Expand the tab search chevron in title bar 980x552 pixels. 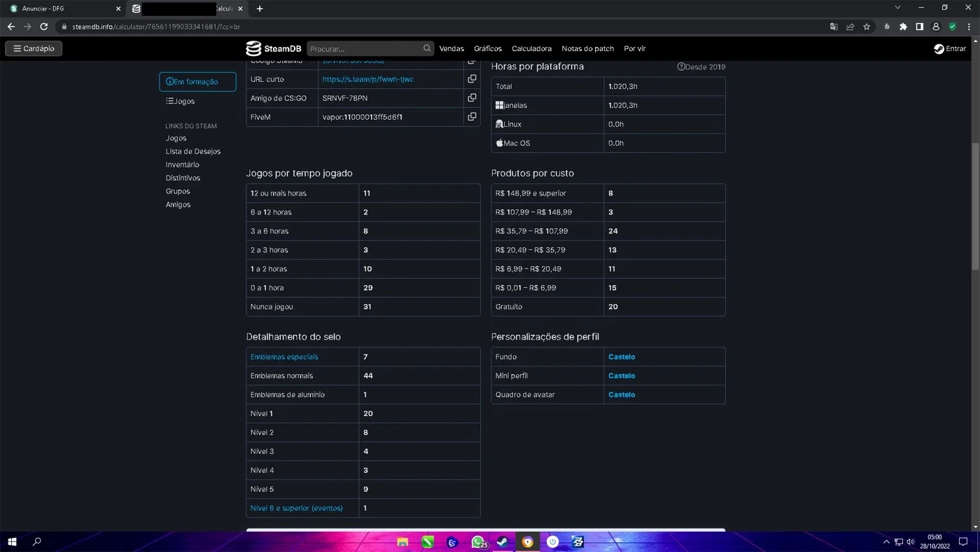pyautogui.click(x=897, y=8)
